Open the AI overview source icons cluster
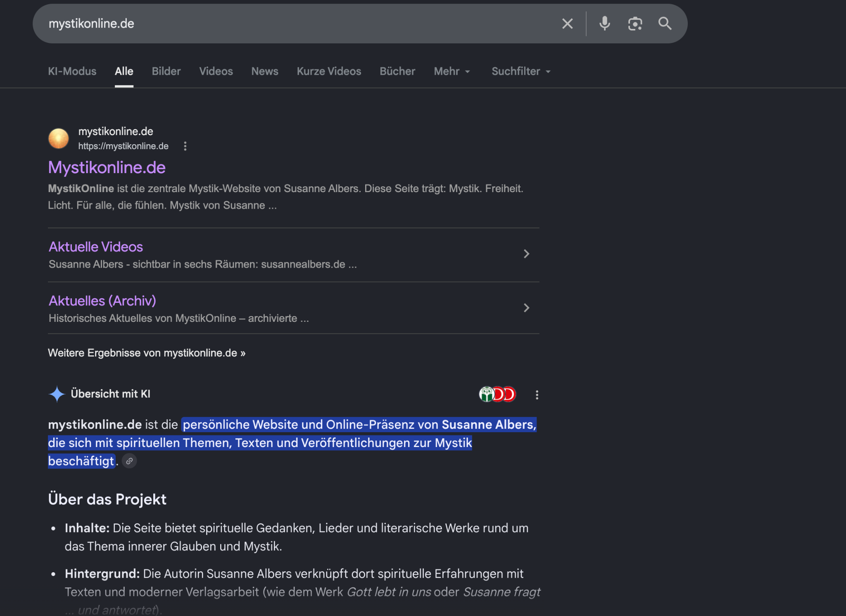 pos(497,394)
